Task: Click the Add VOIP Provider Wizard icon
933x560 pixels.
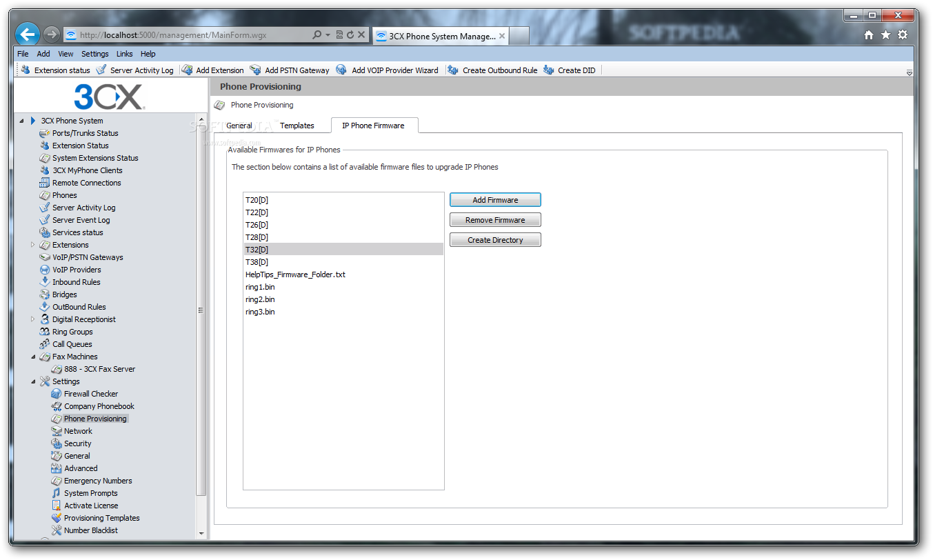Action: 341,70
